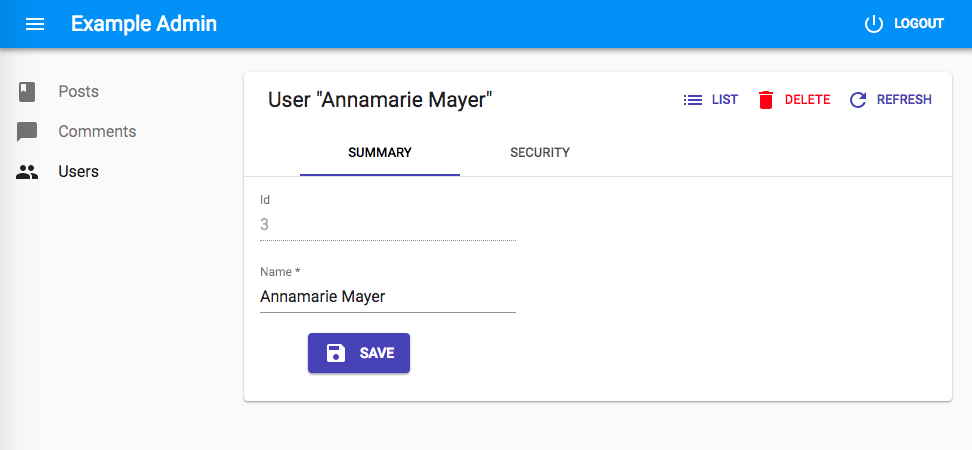Click the floppy disk icon on Save
This screenshot has width=972, height=450.
tap(336, 353)
